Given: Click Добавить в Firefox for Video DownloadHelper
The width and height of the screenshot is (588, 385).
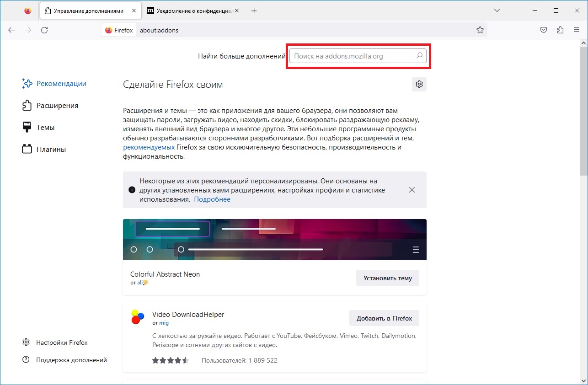Looking at the screenshot, I should (384, 318).
